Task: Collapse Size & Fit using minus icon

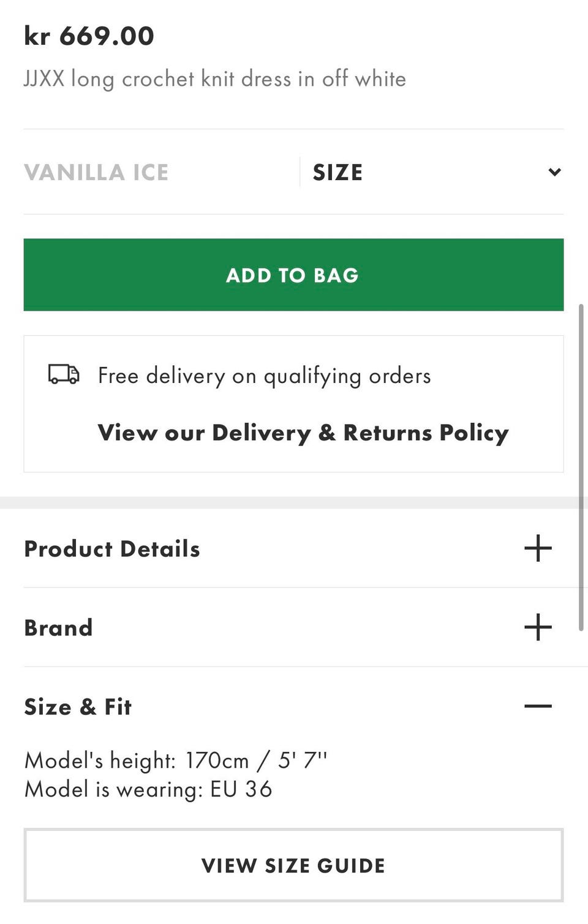Action: [x=538, y=706]
